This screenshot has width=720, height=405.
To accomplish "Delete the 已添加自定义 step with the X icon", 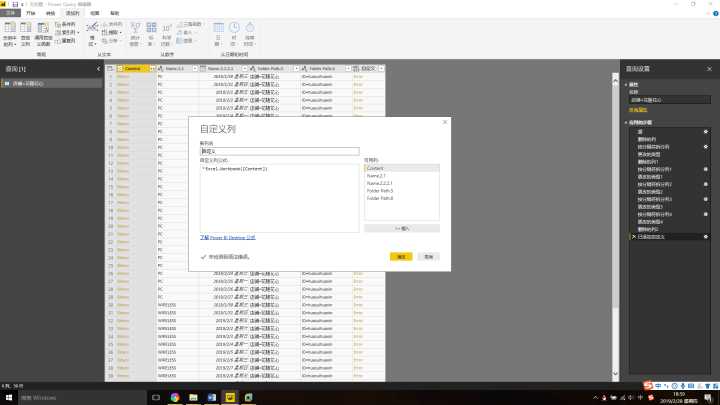I will coord(634,236).
